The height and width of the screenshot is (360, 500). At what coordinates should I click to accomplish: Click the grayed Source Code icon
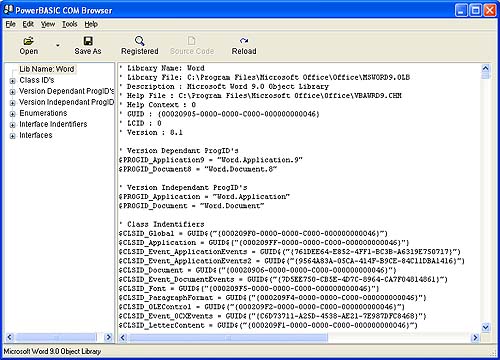click(x=192, y=41)
